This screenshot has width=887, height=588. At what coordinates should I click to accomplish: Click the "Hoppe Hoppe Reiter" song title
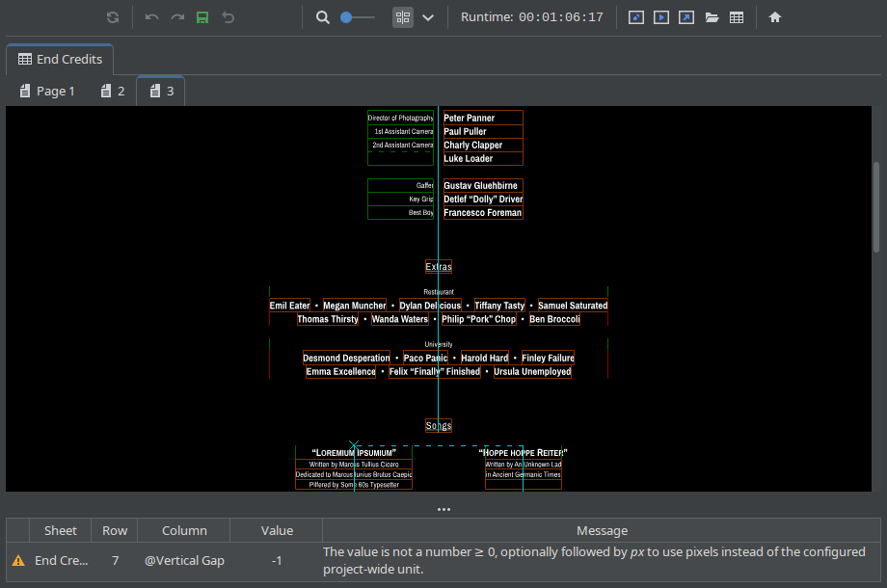(x=524, y=453)
